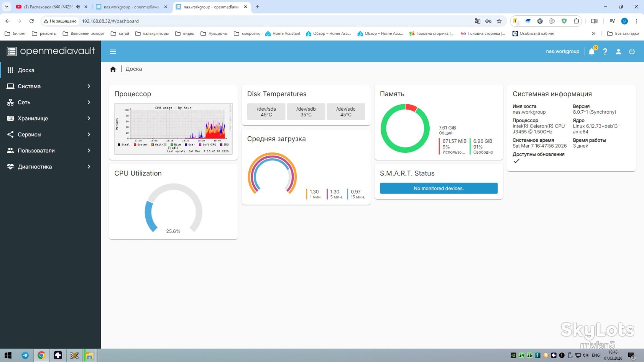Expand the Диагностика menu
Viewport: 644px width, 362px height.
50,167
